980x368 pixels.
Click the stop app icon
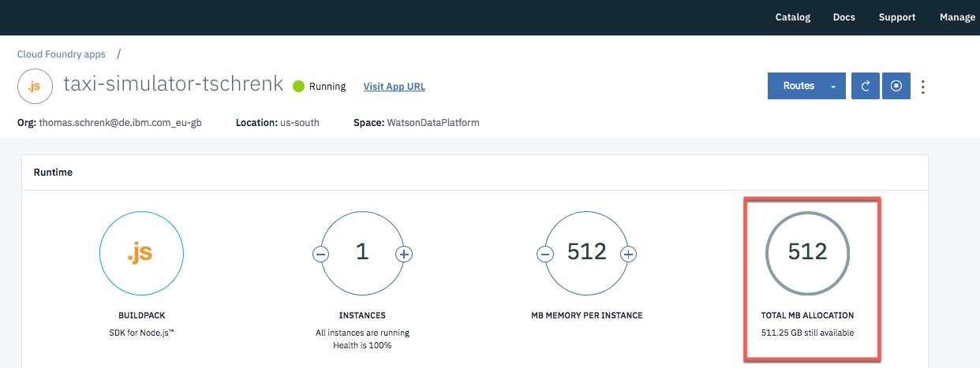pos(896,86)
